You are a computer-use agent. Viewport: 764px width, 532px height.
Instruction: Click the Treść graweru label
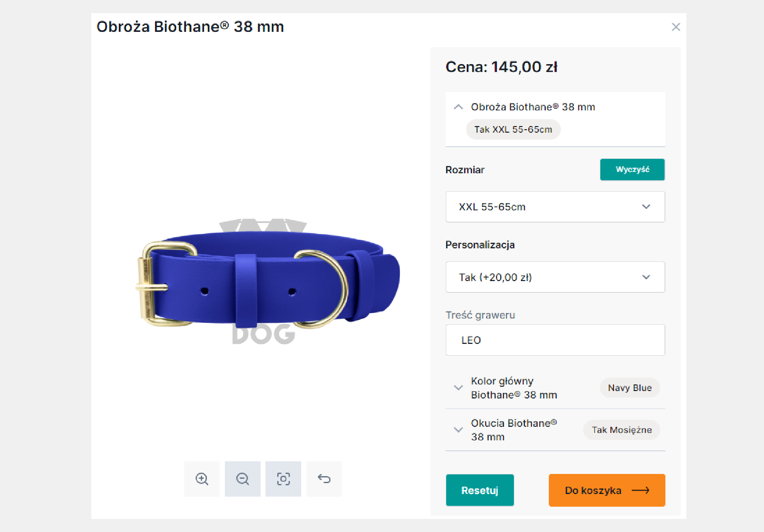pyautogui.click(x=480, y=315)
